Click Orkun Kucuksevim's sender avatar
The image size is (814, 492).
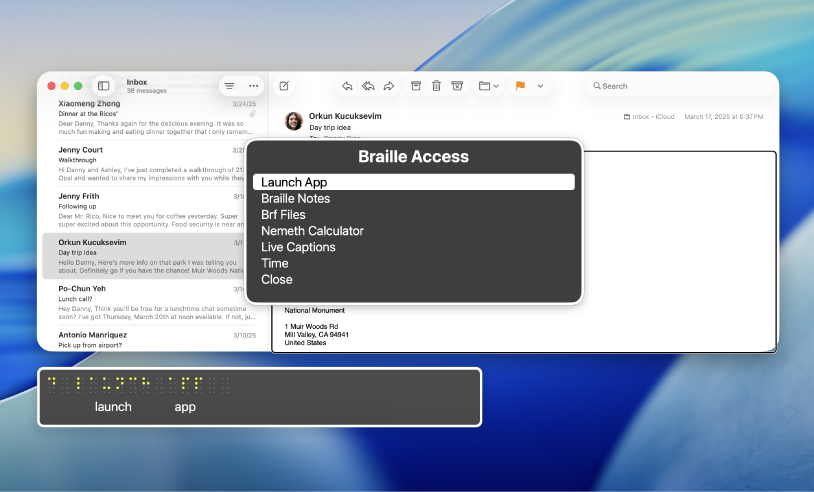294,121
